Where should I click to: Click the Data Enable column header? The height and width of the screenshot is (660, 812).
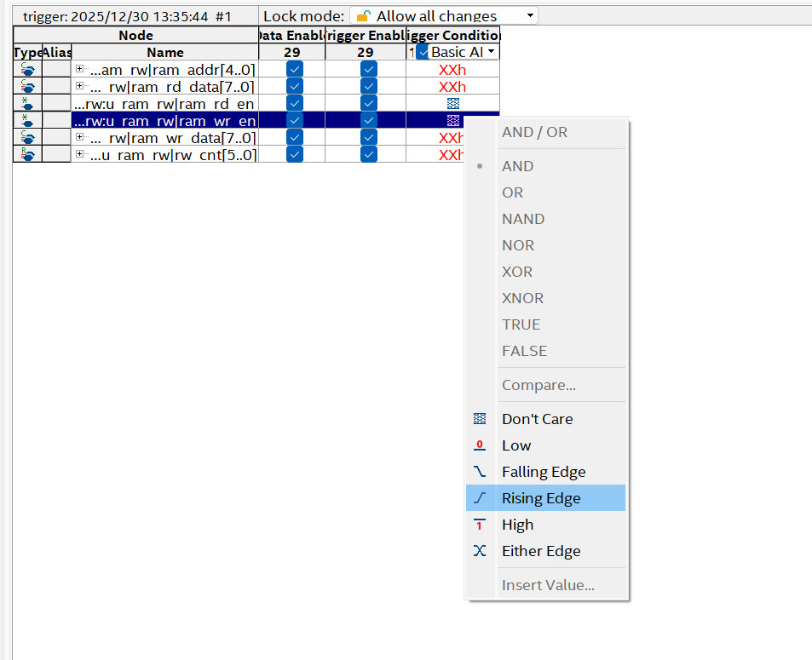pyautogui.click(x=291, y=35)
